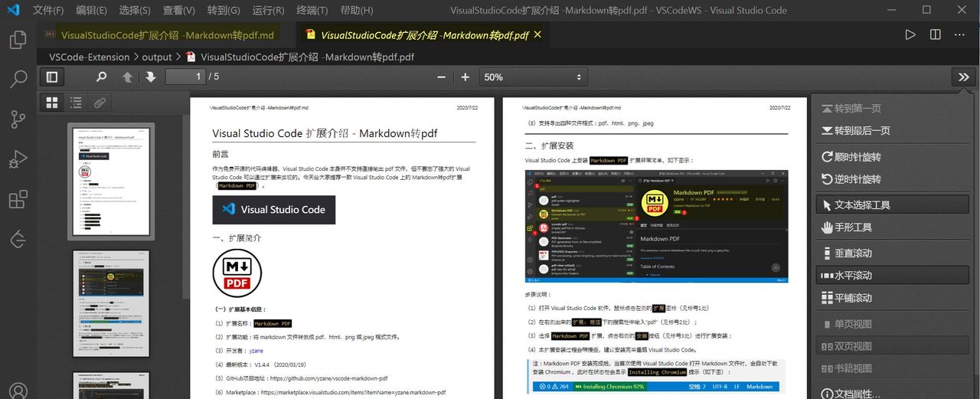Open the 50% zoom level dropdown

pyautogui.click(x=533, y=77)
